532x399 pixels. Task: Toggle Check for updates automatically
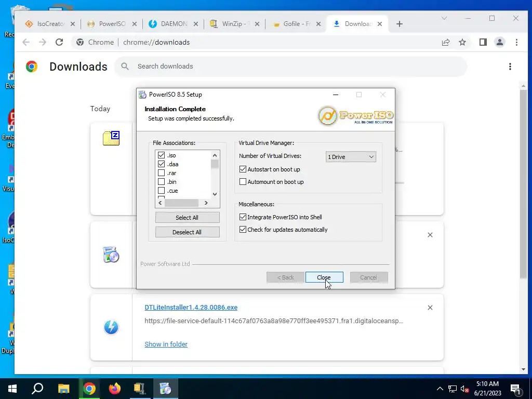tap(243, 230)
